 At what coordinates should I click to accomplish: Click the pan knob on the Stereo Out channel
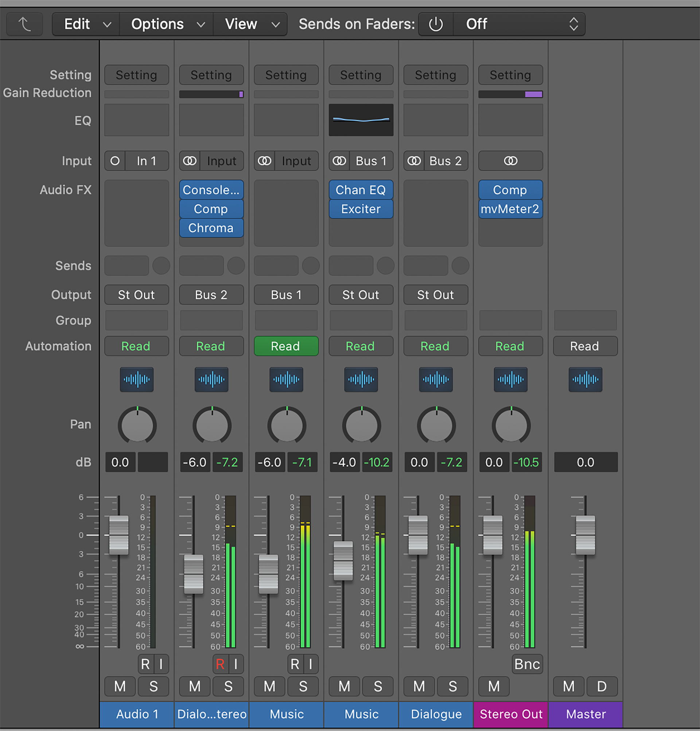click(511, 425)
